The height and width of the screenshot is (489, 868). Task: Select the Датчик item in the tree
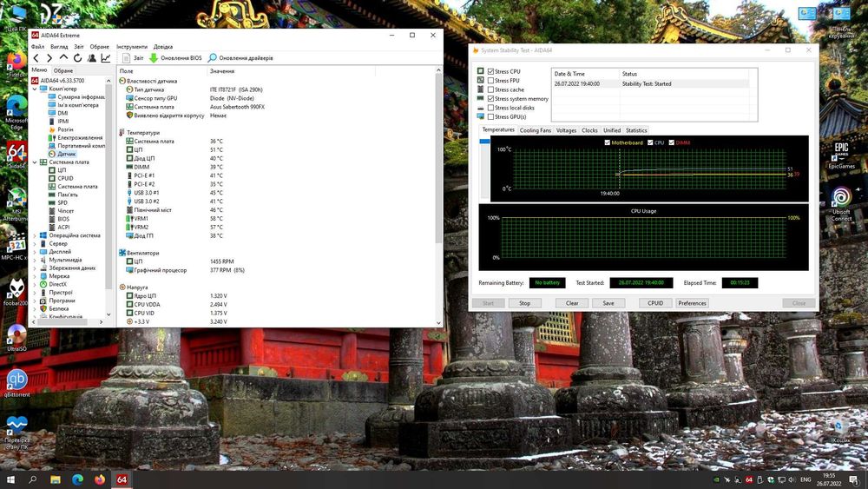point(67,154)
